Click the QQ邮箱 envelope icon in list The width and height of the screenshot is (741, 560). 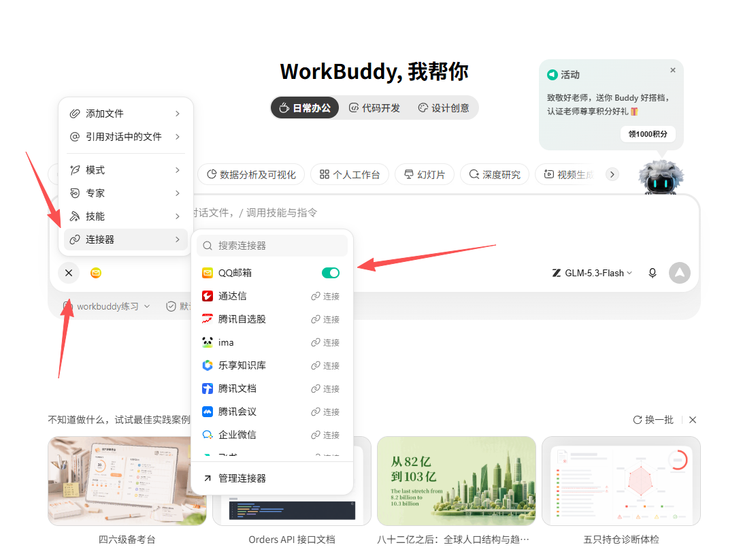coord(208,273)
